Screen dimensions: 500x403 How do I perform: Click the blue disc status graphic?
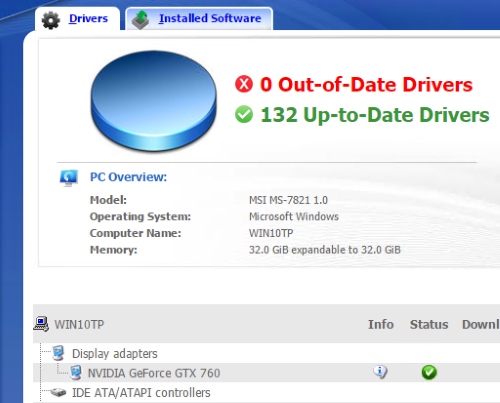[x=154, y=101]
